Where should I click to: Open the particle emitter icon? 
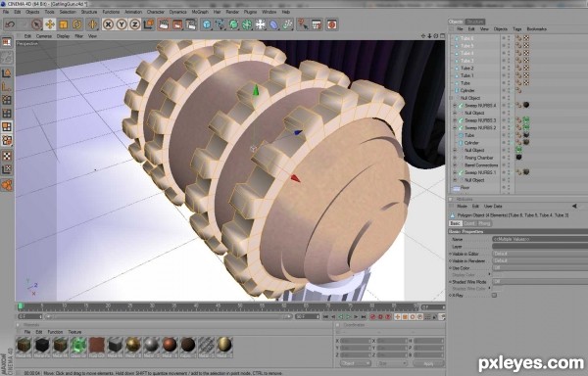[287, 24]
